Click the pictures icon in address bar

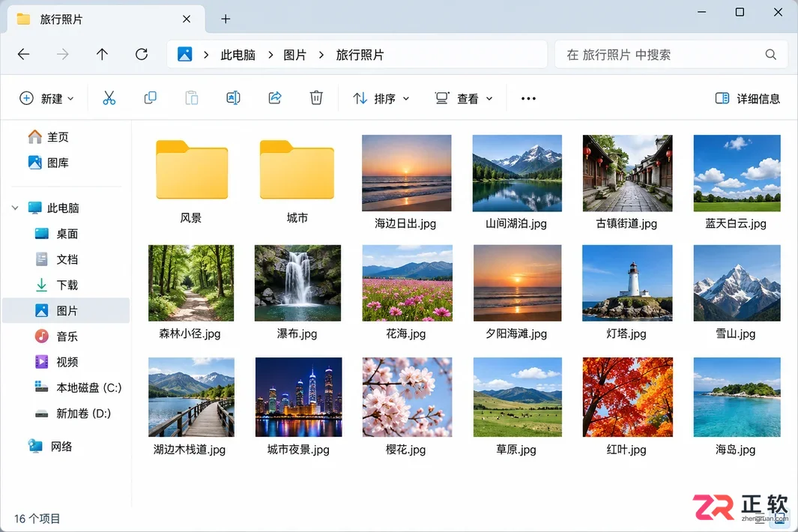(x=185, y=55)
